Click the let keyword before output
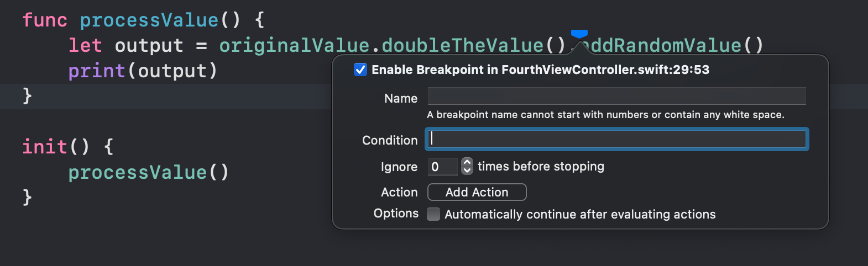868x266 pixels. point(85,45)
